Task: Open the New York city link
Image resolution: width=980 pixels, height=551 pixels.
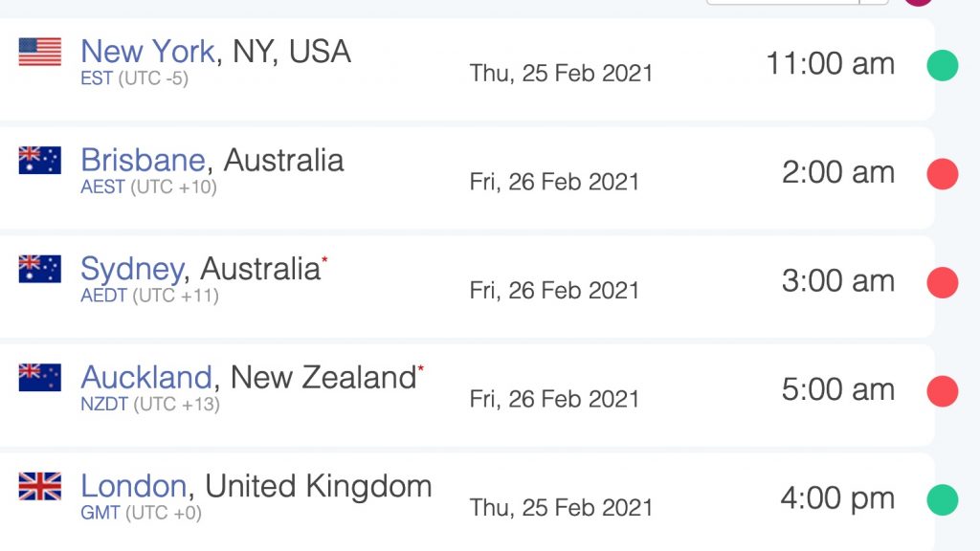Action: 148,52
